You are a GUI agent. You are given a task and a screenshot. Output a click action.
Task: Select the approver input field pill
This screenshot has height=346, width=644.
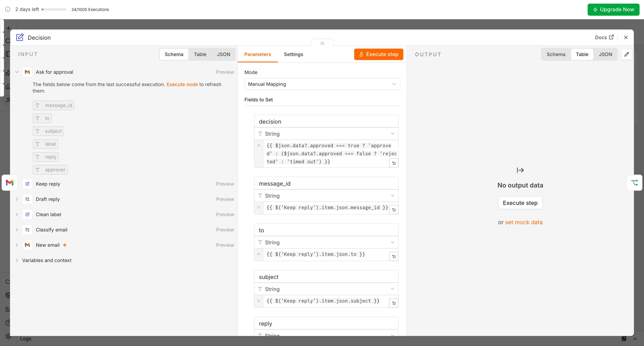tap(50, 170)
